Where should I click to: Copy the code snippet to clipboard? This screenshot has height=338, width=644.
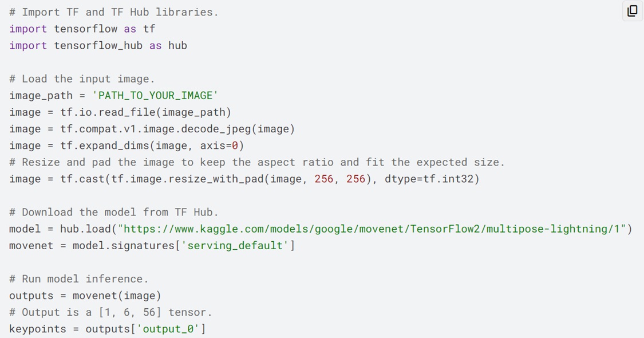coord(632,11)
